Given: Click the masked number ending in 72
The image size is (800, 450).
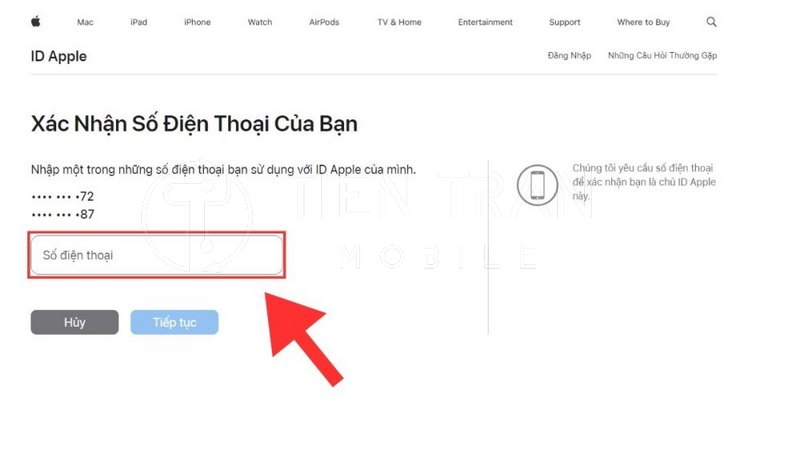Looking at the screenshot, I should 63,196.
